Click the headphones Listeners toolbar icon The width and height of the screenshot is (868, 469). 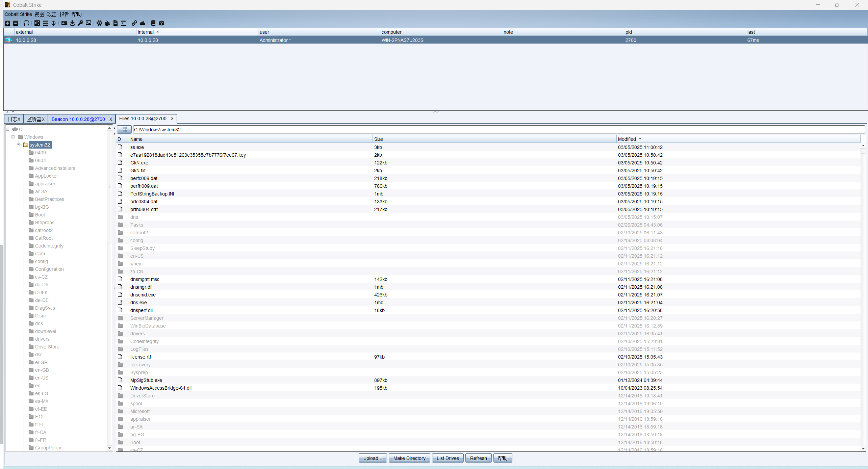pos(26,23)
